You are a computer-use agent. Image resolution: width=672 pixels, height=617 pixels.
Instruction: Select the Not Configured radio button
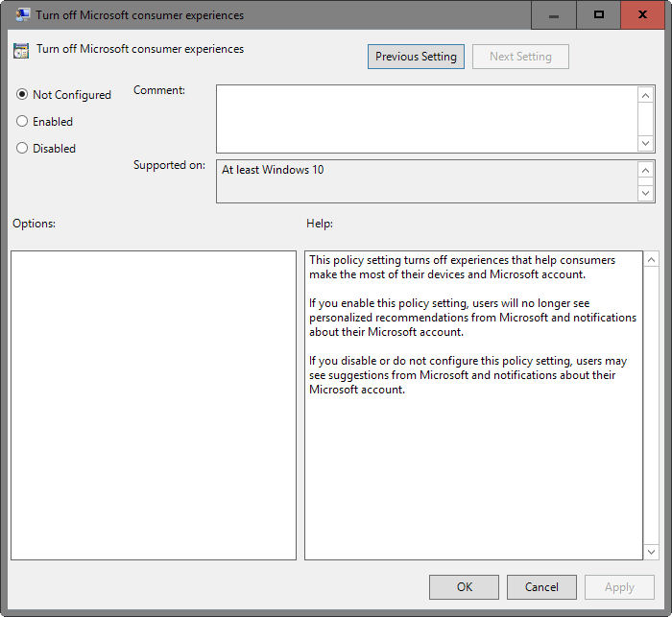[x=23, y=95]
